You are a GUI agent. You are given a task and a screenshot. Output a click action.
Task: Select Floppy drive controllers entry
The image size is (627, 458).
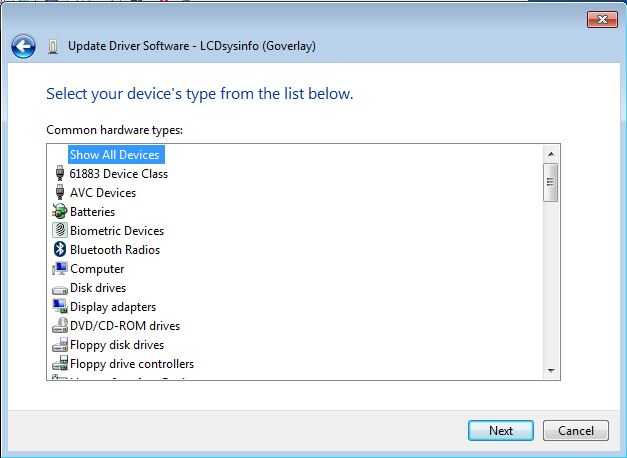pyautogui.click(x=131, y=364)
